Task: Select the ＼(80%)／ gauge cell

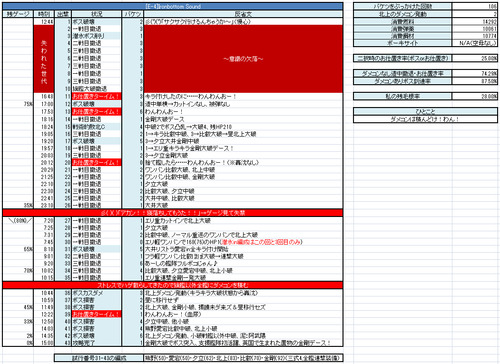Action: tap(18, 221)
